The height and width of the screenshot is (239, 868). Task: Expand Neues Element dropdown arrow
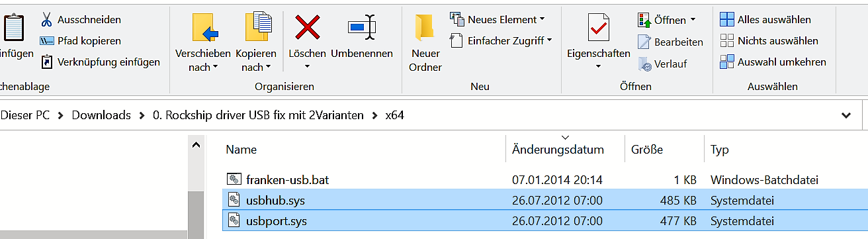542,19
